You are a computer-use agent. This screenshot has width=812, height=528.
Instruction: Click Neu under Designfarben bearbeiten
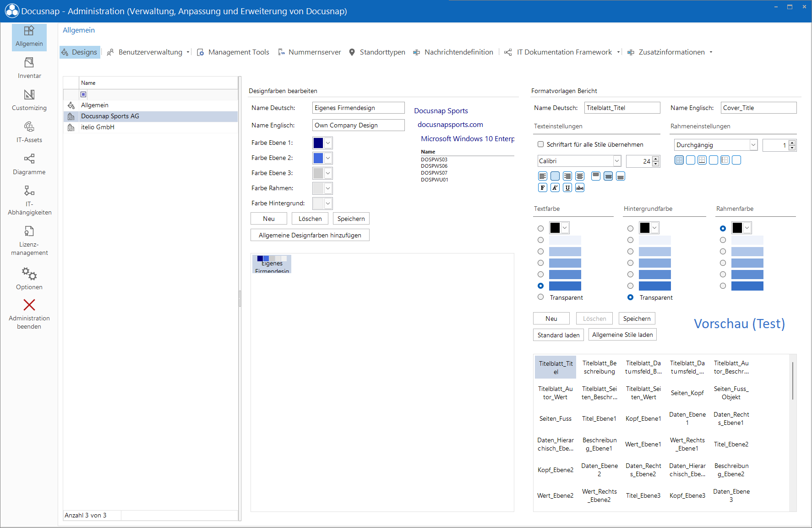[269, 219]
